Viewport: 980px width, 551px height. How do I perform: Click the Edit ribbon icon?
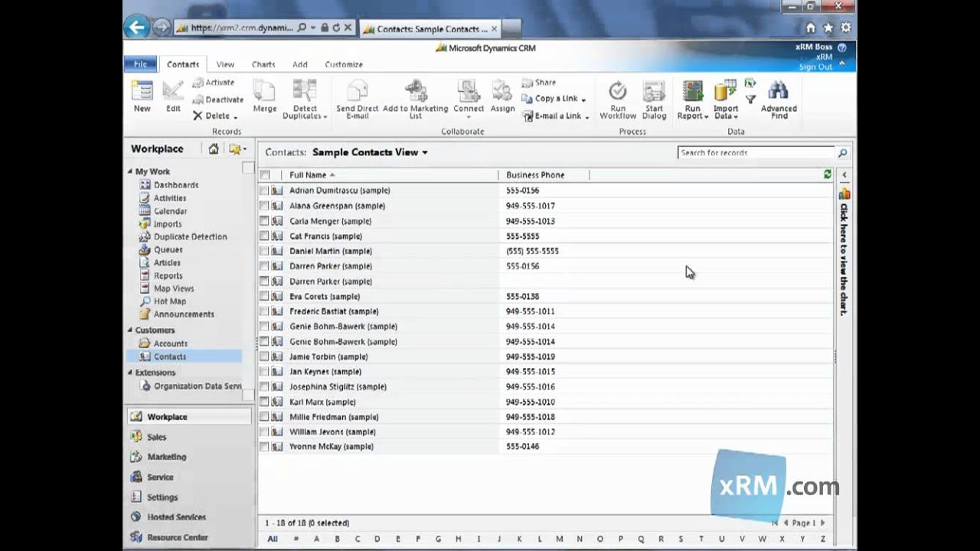(x=173, y=92)
